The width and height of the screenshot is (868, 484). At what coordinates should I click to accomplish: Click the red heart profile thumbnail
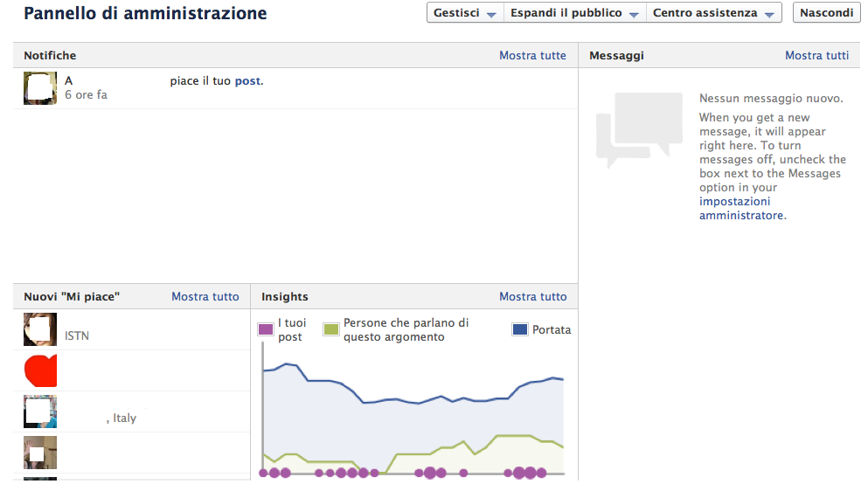[x=40, y=370]
